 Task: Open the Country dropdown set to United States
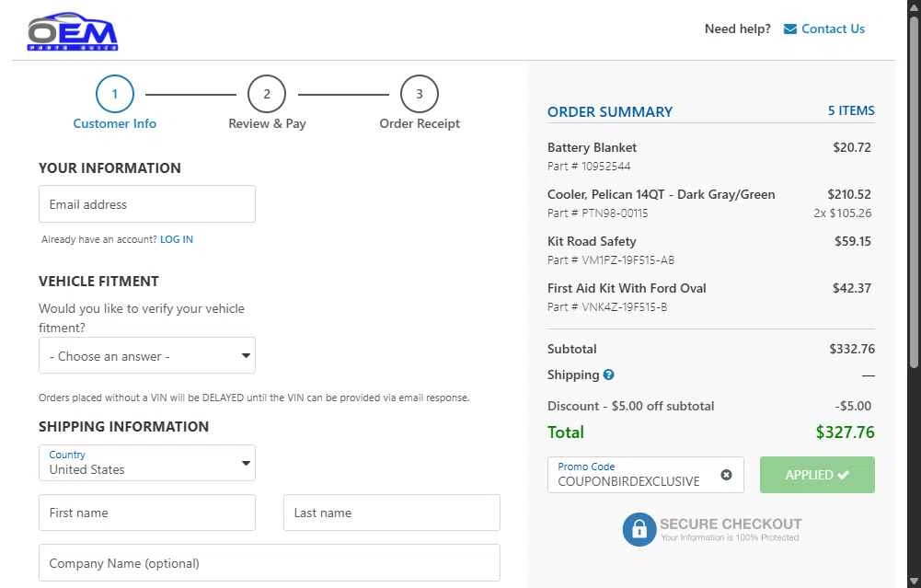[147, 463]
